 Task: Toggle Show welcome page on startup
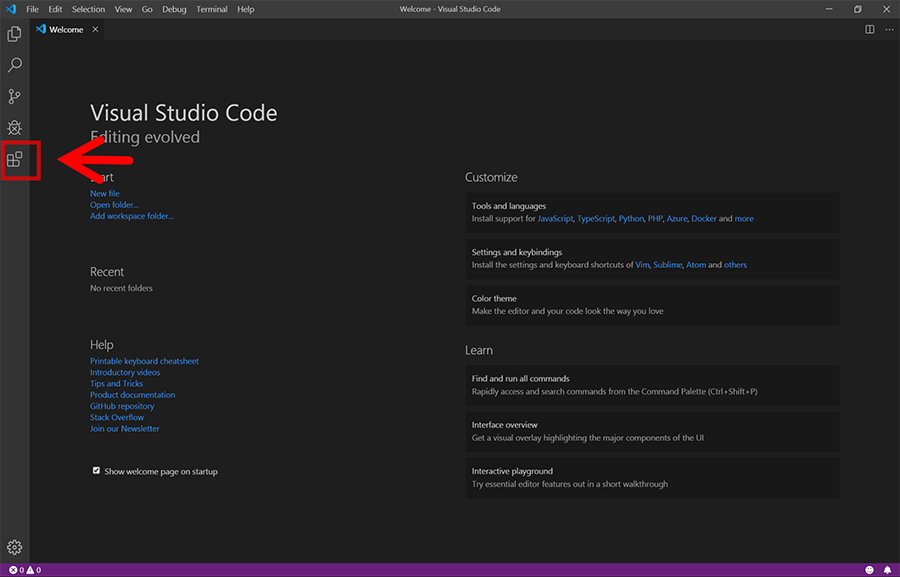(96, 471)
